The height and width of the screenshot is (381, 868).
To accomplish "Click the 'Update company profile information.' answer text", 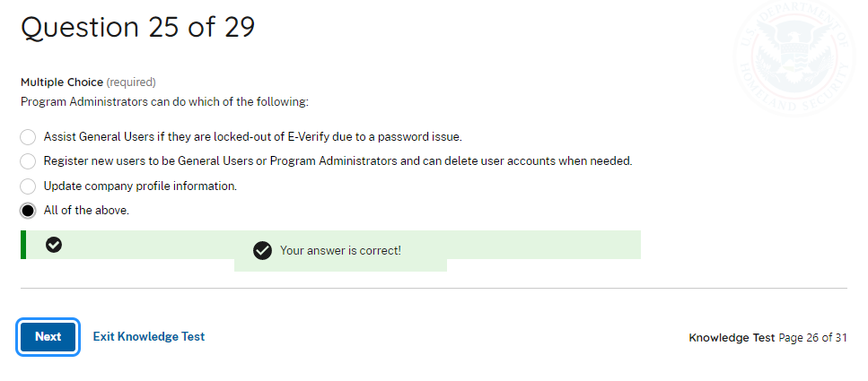I will pos(140,186).
